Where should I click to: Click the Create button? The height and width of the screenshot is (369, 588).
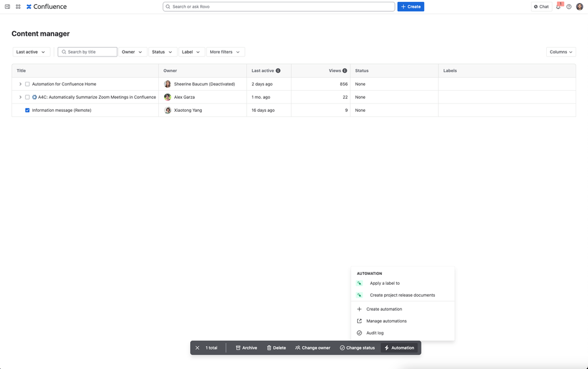tap(411, 6)
